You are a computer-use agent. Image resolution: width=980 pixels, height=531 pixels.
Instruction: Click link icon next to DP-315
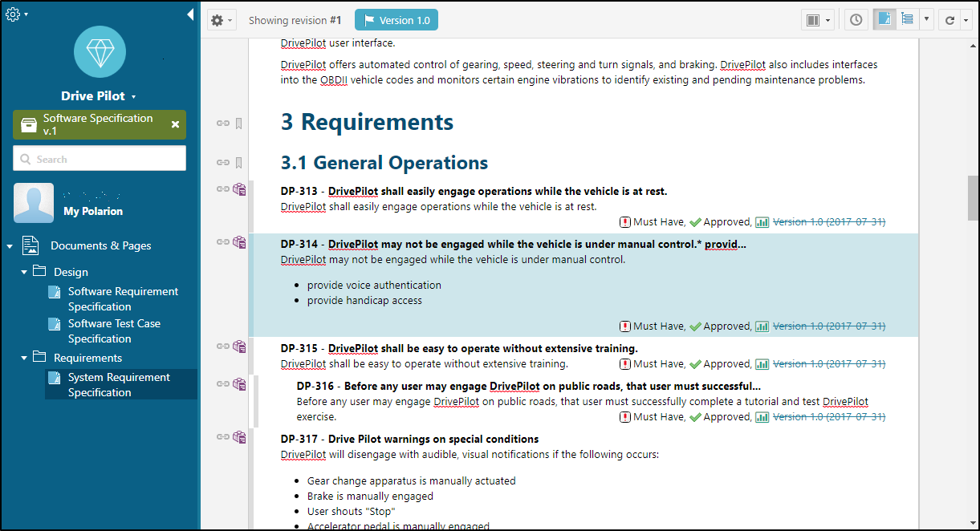click(223, 347)
